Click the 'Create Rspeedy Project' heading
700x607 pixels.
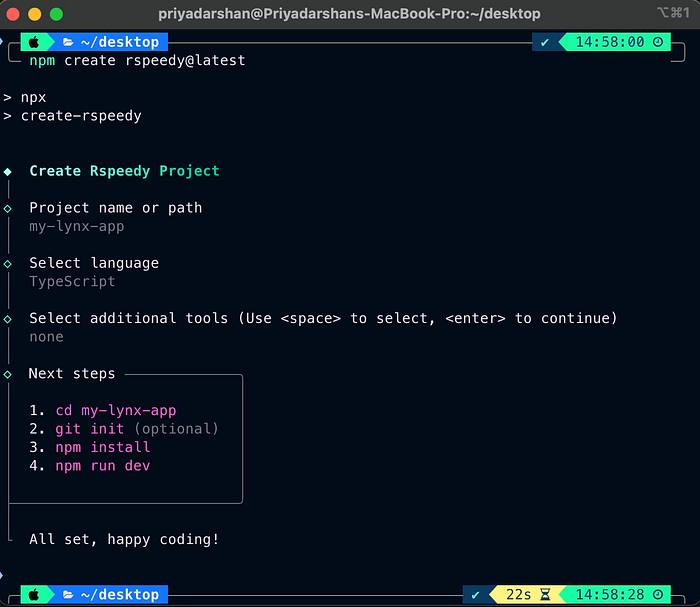tap(125, 171)
